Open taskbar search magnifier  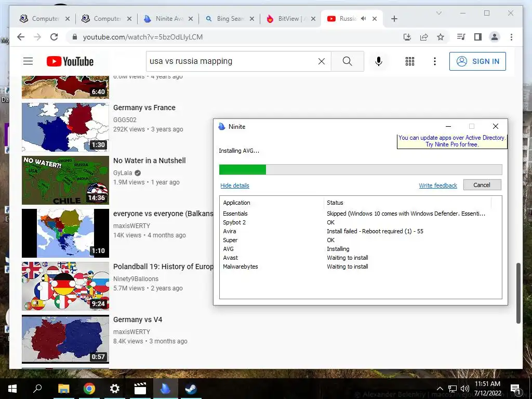coord(37,389)
